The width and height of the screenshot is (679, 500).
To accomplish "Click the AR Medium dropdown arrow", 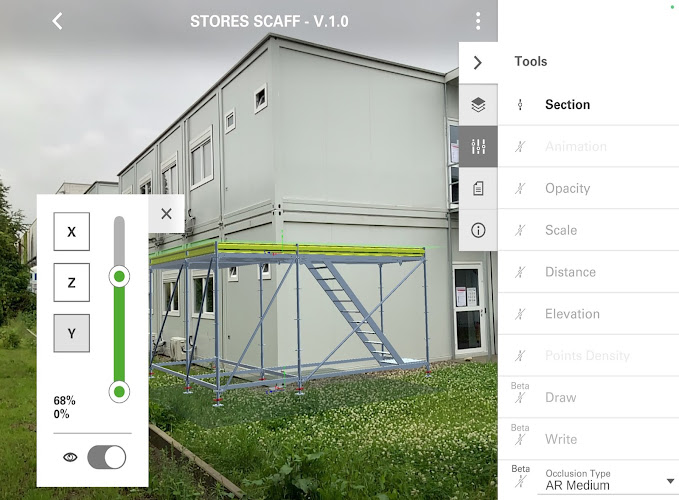I will (670, 481).
